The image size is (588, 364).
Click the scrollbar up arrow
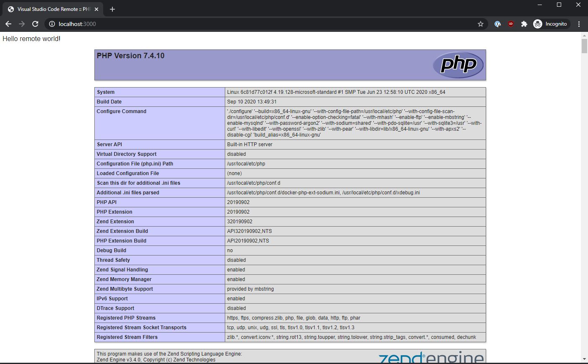[584, 35]
